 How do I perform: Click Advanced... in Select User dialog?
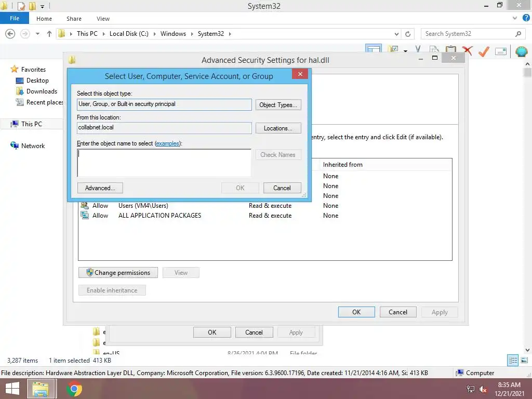click(x=100, y=188)
